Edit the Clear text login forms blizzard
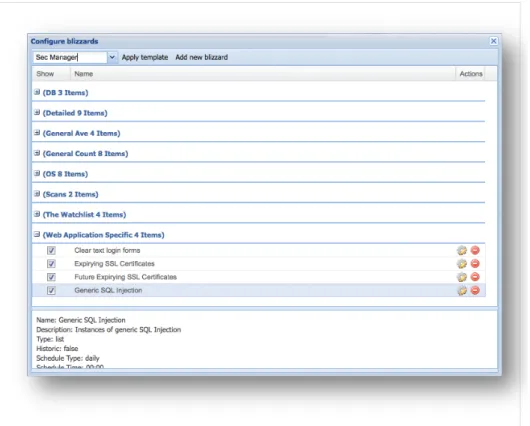 462,251
